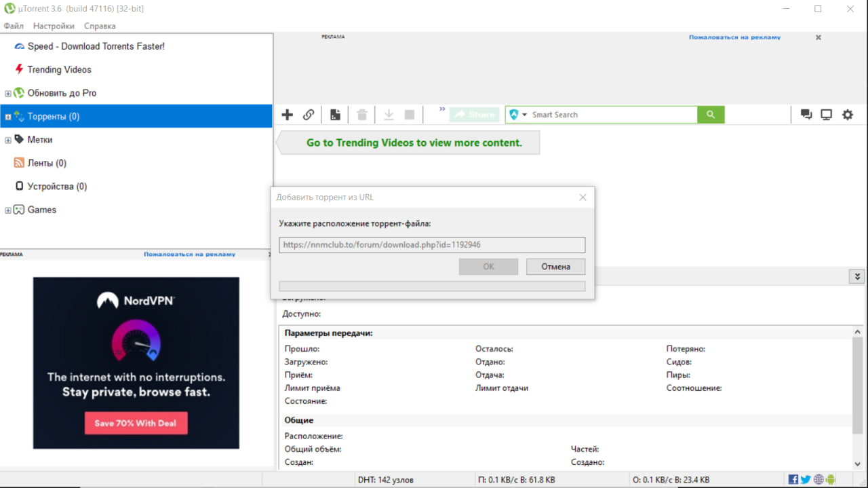Click the torrent URL input field
This screenshot has height=488, width=868.
pos(432,244)
